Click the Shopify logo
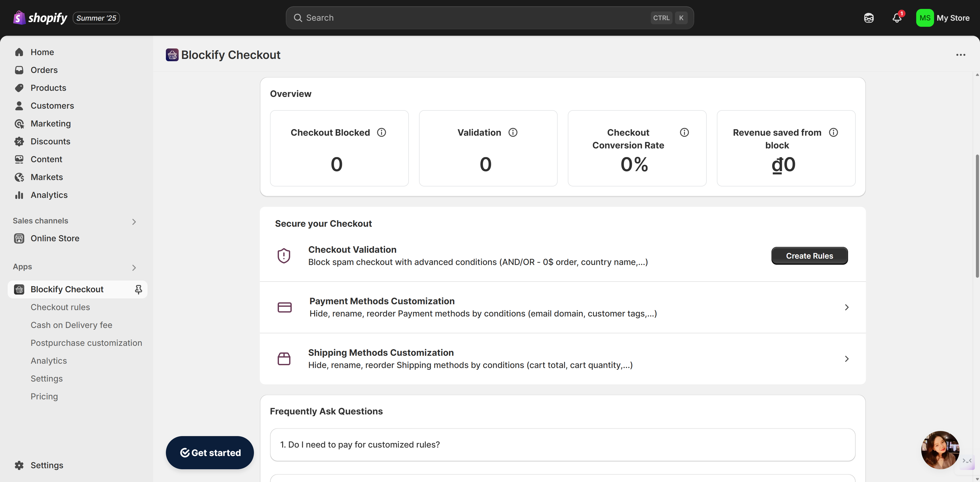 pos(40,18)
